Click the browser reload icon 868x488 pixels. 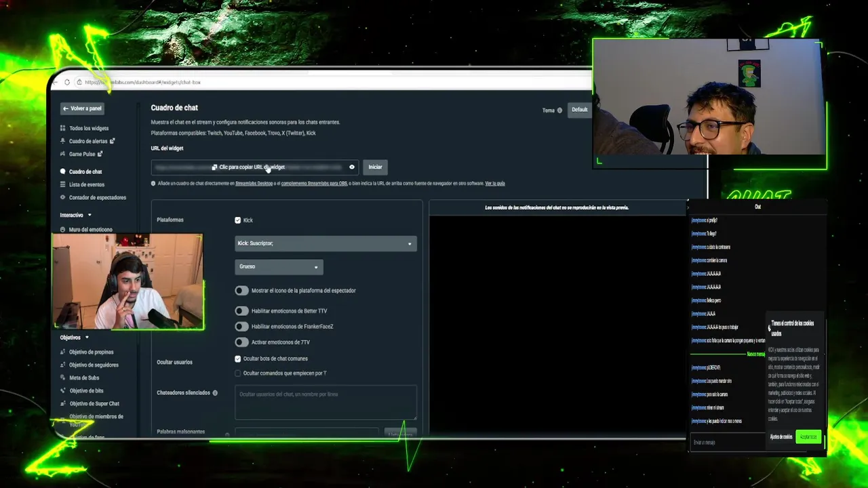click(66, 82)
